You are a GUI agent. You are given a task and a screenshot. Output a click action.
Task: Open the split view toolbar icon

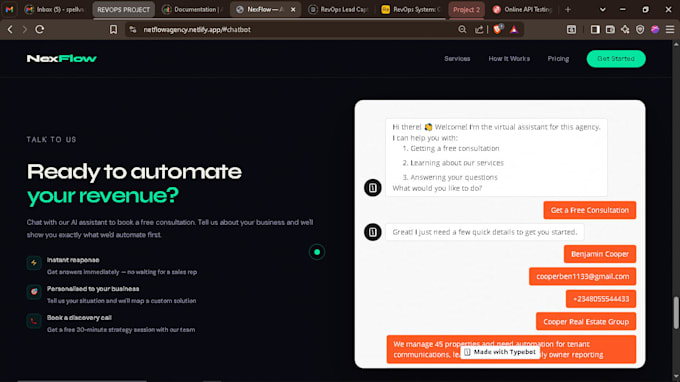572,29
